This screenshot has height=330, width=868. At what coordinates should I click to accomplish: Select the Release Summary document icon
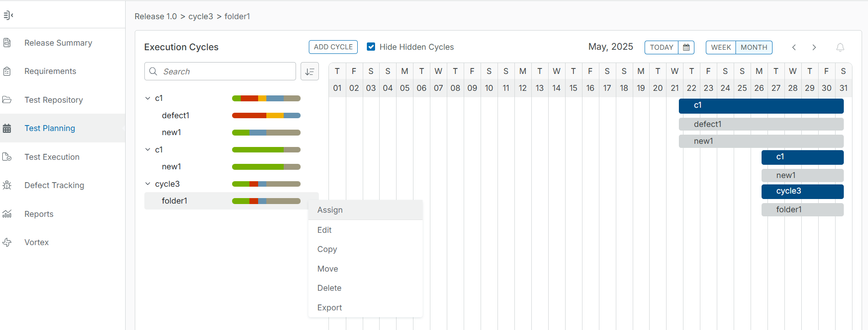(x=7, y=42)
